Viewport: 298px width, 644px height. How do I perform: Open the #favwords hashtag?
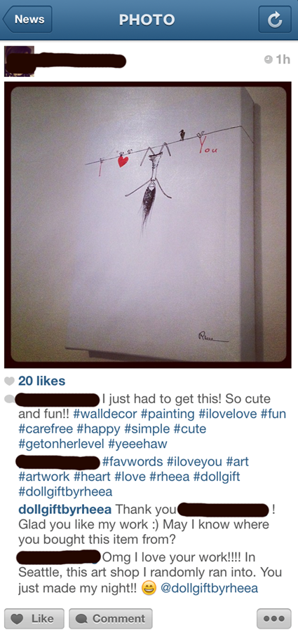coord(132,461)
